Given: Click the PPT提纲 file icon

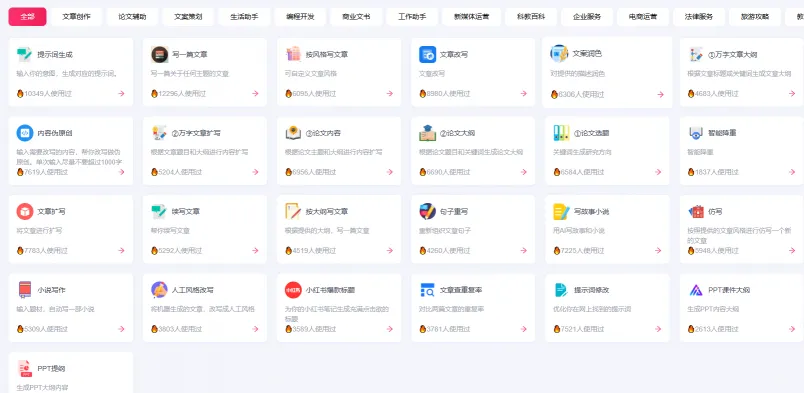Looking at the screenshot, I should [x=25, y=368].
